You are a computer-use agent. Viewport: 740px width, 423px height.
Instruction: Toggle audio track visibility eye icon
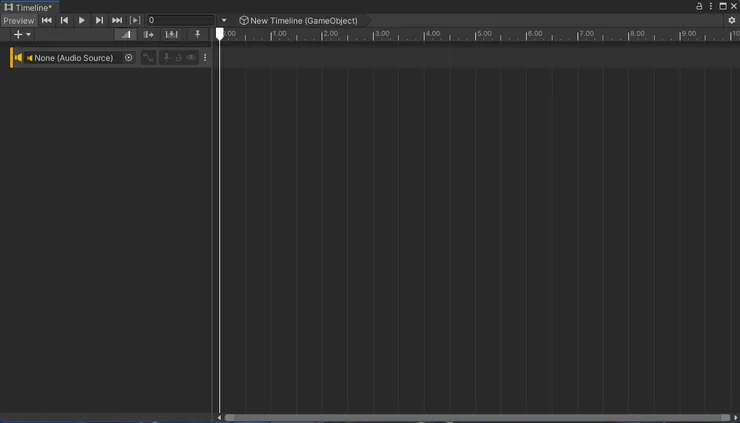[x=191, y=58]
